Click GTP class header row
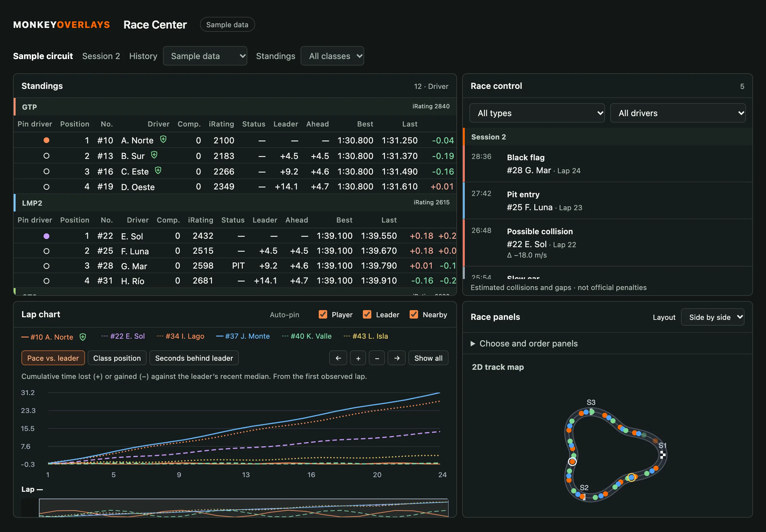The image size is (766, 532). click(x=235, y=107)
